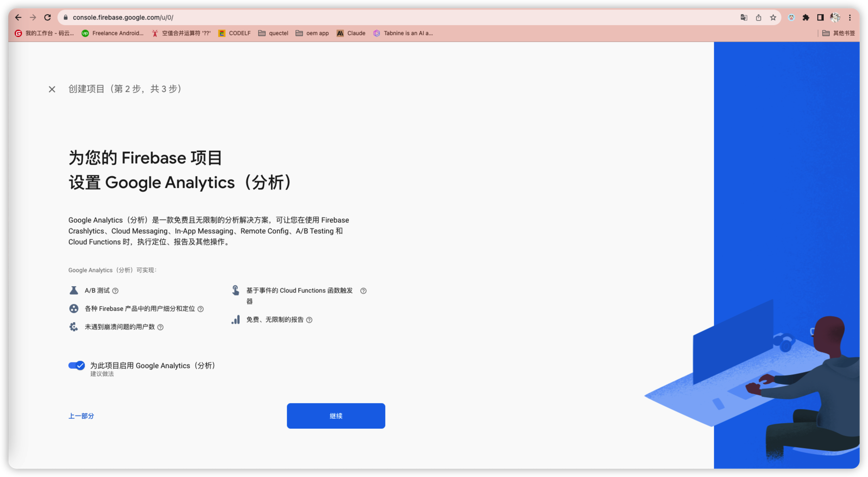Click the A/B 测试 flask icon
The height and width of the screenshot is (477, 868).
[x=74, y=290]
